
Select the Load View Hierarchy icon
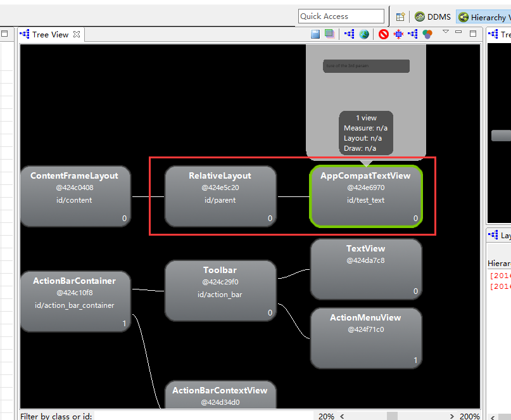(x=348, y=34)
